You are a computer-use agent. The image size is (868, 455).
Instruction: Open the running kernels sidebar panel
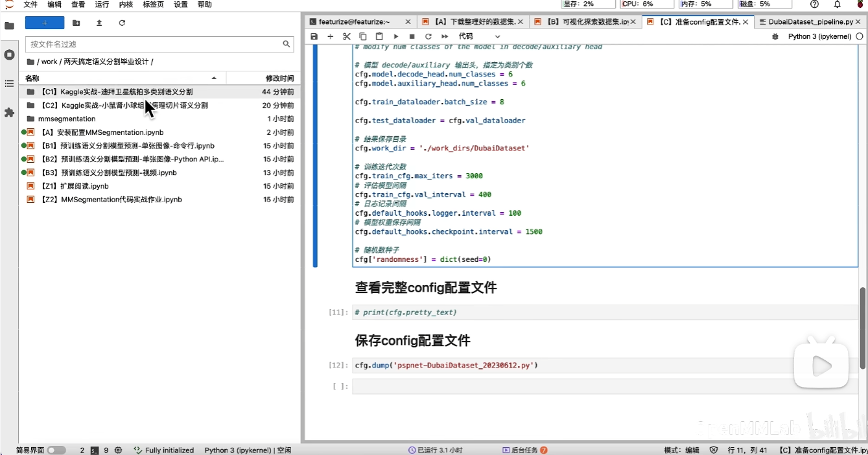pyautogui.click(x=9, y=55)
